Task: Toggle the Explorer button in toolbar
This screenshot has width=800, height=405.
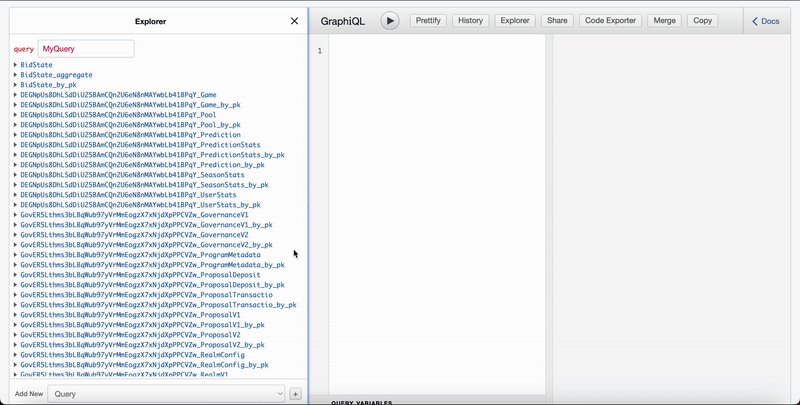Action: pos(515,20)
